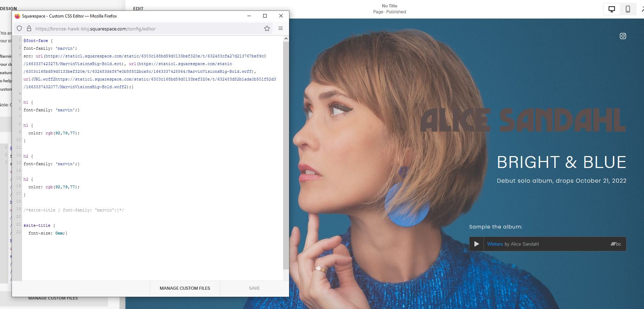Bookmark this page with the star icon
The image size is (644, 309).
pyautogui.click(x=267, y=29)
